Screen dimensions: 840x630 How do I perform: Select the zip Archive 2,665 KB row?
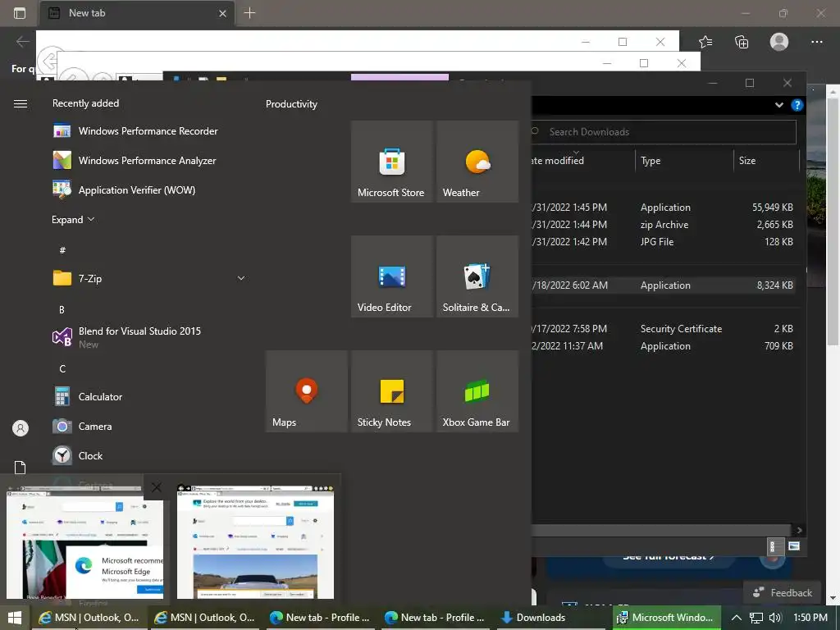point(663,225)
